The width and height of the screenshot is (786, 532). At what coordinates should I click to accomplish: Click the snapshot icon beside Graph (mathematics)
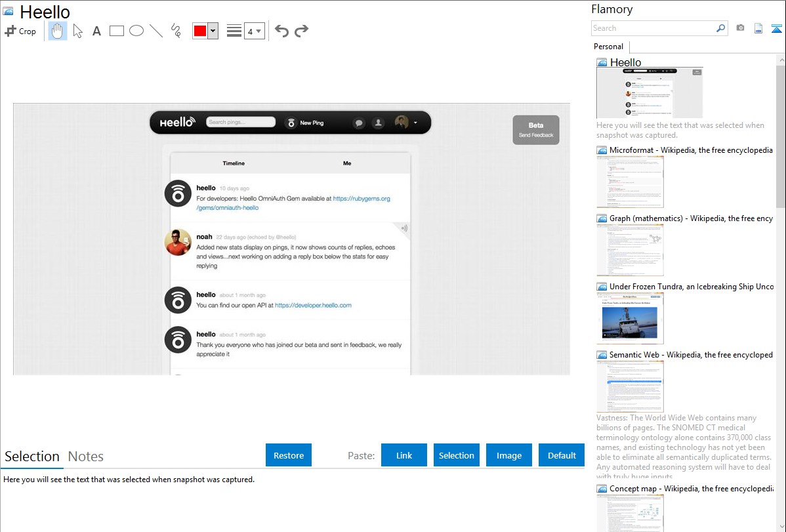click(602, 218)
